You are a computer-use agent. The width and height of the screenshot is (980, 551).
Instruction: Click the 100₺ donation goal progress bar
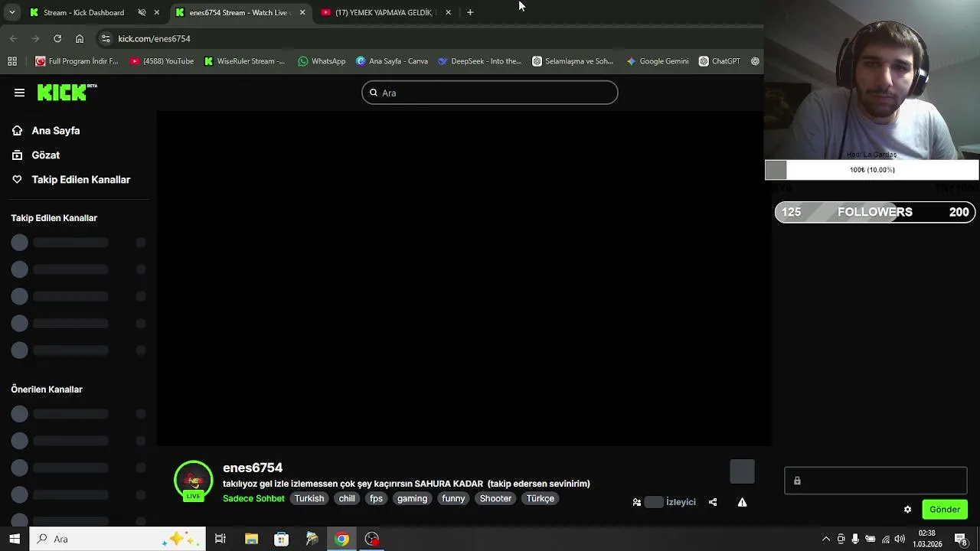[872, 170]
